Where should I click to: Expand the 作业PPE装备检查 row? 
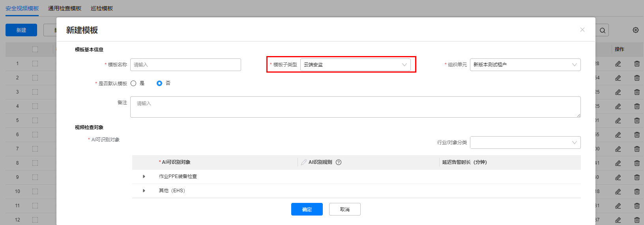click(144, 176)
